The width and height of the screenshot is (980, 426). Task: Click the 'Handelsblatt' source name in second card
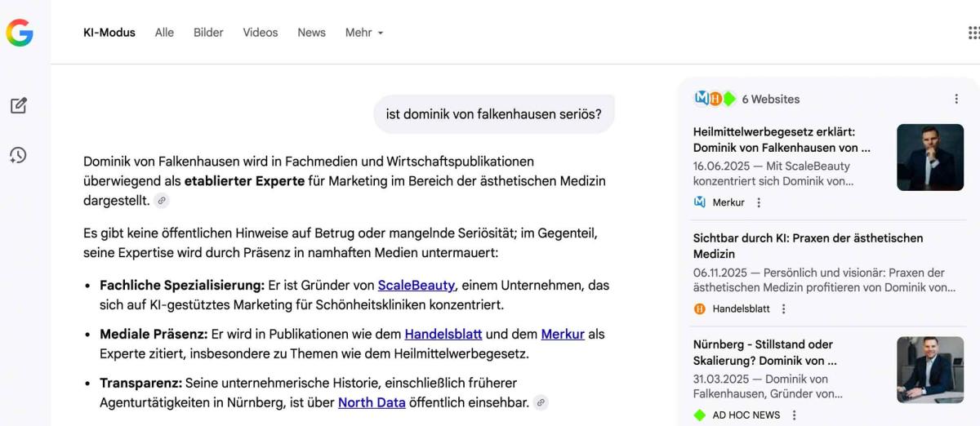pos(742,308)
